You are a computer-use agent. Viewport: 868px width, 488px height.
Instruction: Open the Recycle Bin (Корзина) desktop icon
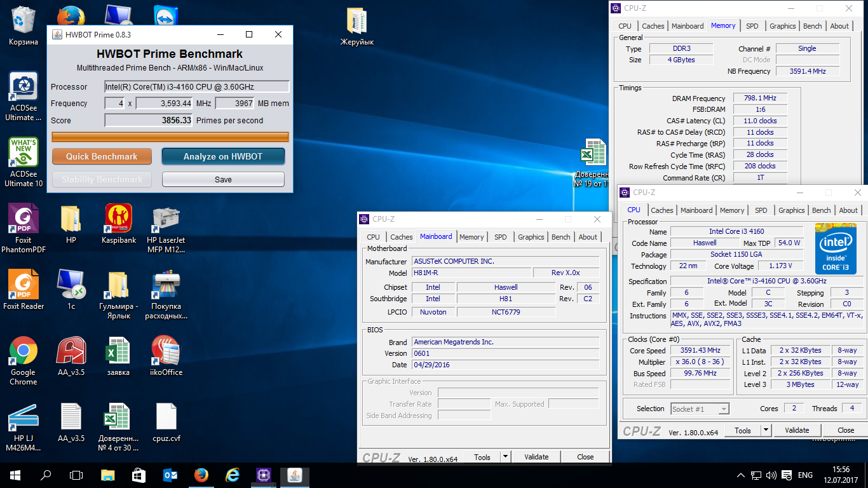click(x=24, y=26)
